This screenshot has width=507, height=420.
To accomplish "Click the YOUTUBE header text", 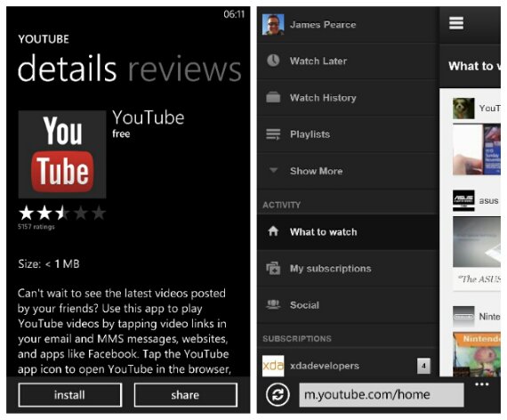I will coord(44,39).
